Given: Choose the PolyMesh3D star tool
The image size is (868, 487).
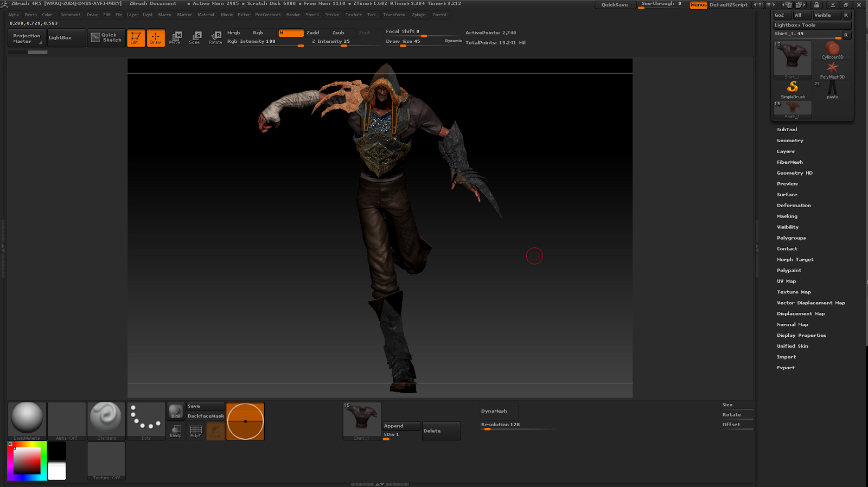Looking at the screenshot, I should 832,69.
